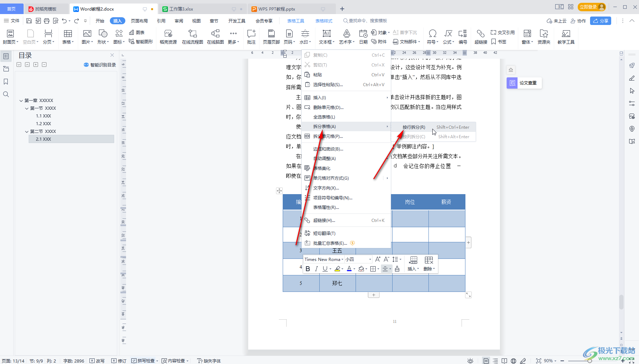639x364 pixels.
Task: Click the table cell containing 郑七
Action: click(337, 283)
